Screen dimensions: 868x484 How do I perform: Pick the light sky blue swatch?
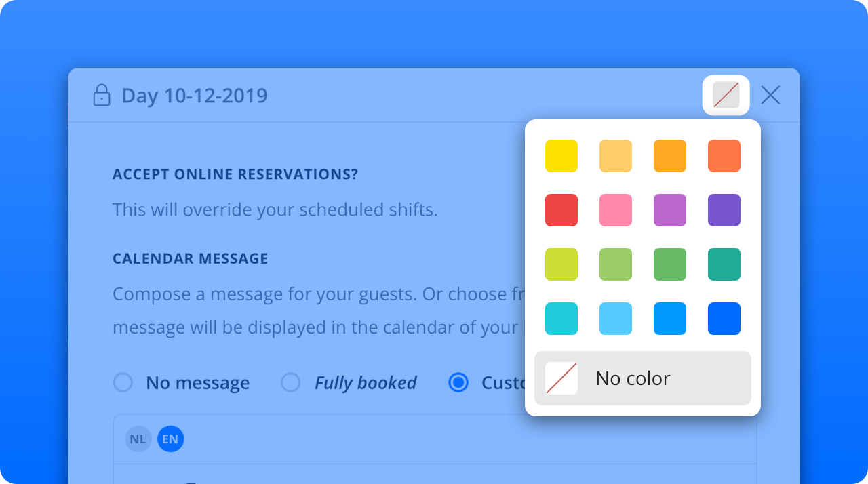point(616,319)
